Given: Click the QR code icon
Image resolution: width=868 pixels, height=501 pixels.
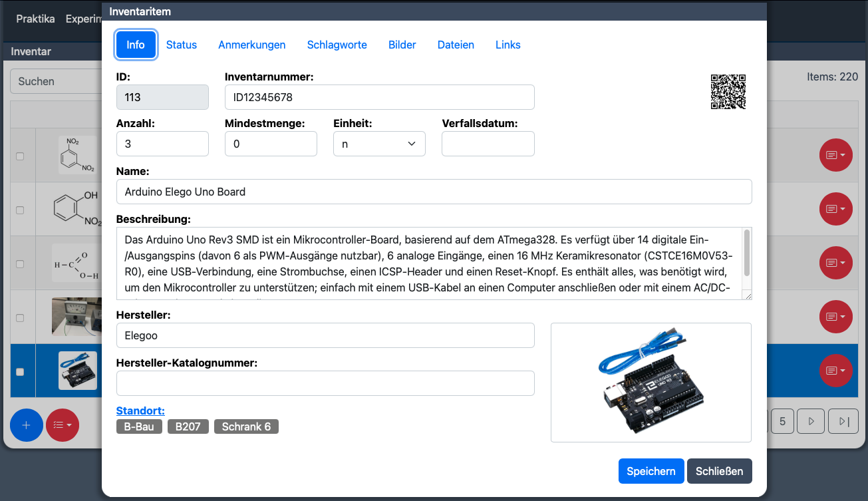Looking at the screenshot, I should (728, 91).
